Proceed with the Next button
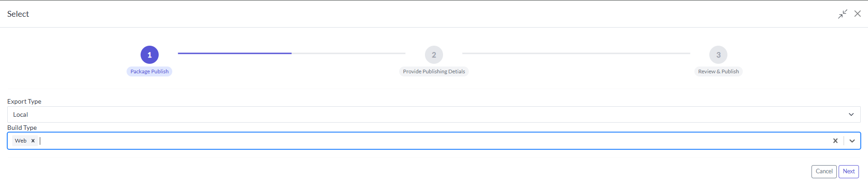The image size is (868, 195). pos(849,171)
